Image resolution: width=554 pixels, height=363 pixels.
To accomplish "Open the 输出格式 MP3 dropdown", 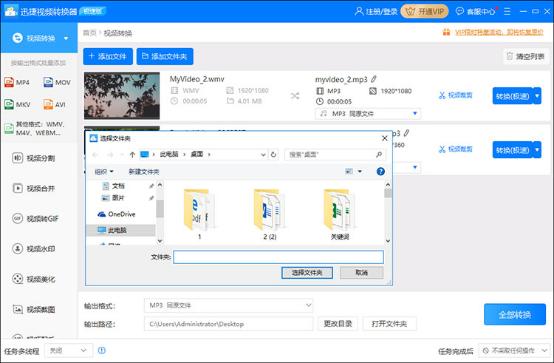I will pyautogui.click(x=228, y=305).
